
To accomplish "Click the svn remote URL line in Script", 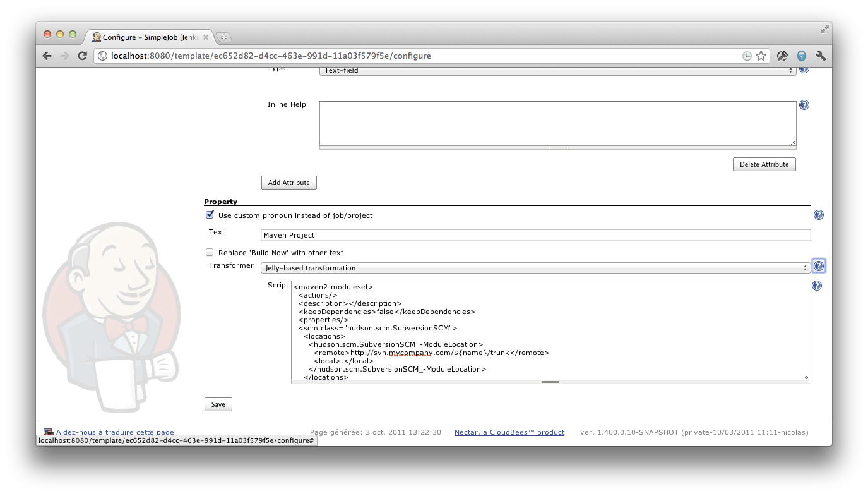I will [x=432, y=353].
